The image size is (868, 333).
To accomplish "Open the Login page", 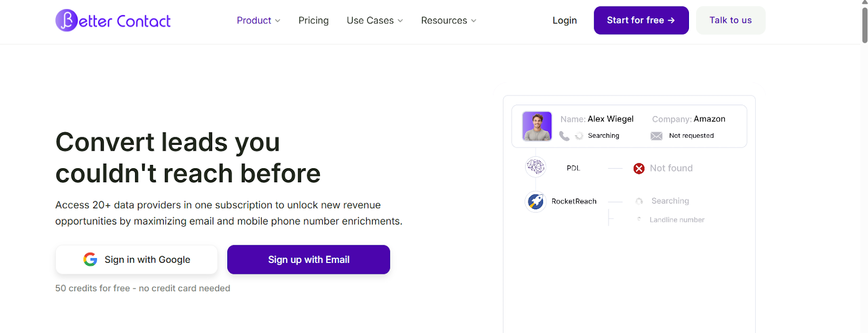I will pos(565,20).
